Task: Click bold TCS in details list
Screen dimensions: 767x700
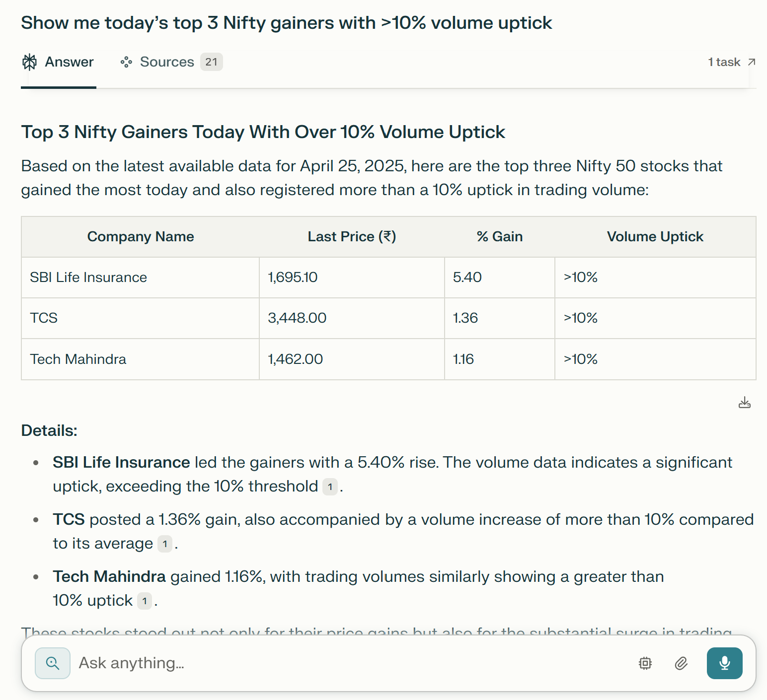Action: point(69,520)
